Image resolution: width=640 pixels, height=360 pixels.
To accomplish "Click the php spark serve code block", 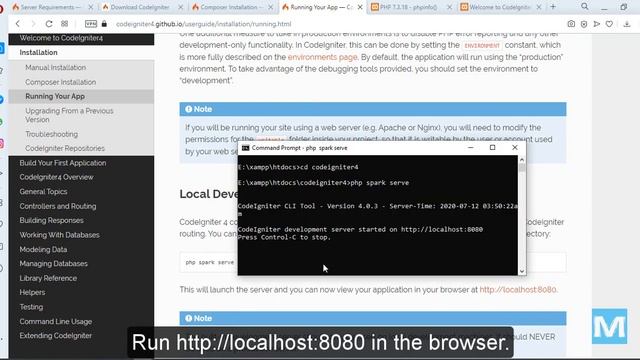I will [210, 262].
